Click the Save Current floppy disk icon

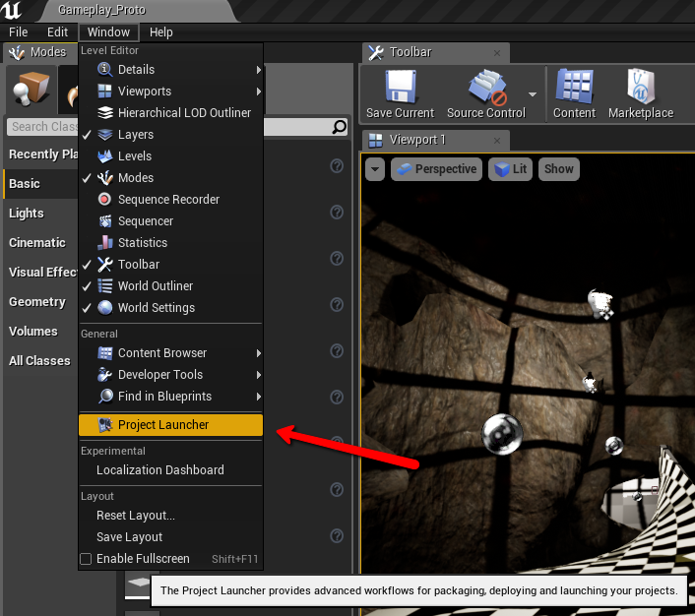(x=401, y=87)
